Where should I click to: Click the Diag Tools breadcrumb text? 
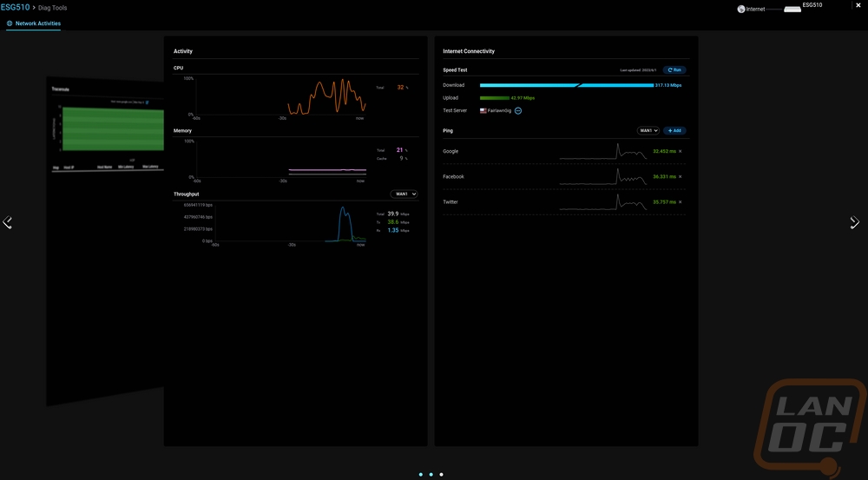tap(53, 8)
